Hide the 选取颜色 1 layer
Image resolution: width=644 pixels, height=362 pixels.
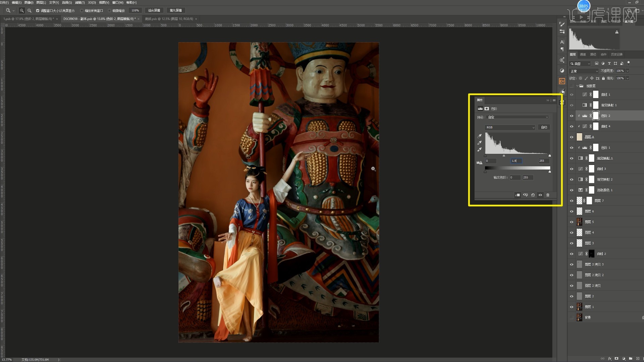(x=572, y=190)
